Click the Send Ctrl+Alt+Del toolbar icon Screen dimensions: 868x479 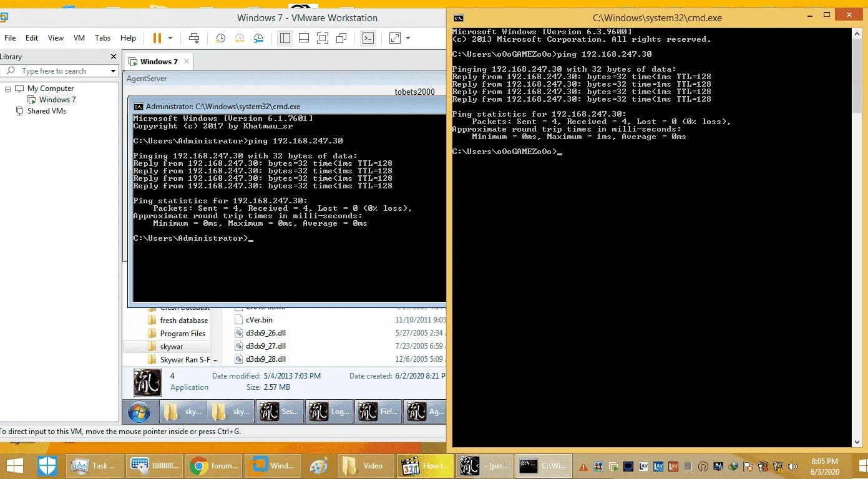click(194, 38)
